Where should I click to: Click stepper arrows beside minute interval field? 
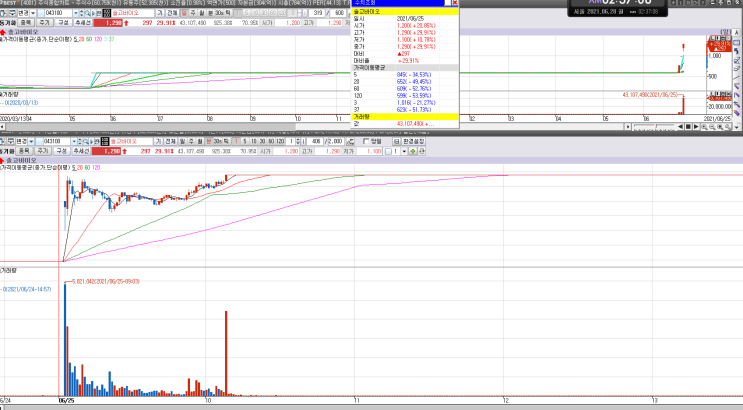pos(298,141)
